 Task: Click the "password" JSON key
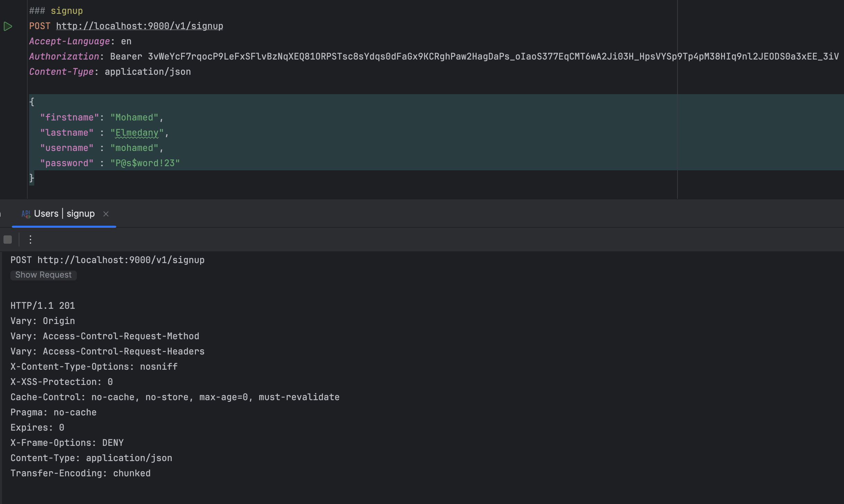click(67, 163)
